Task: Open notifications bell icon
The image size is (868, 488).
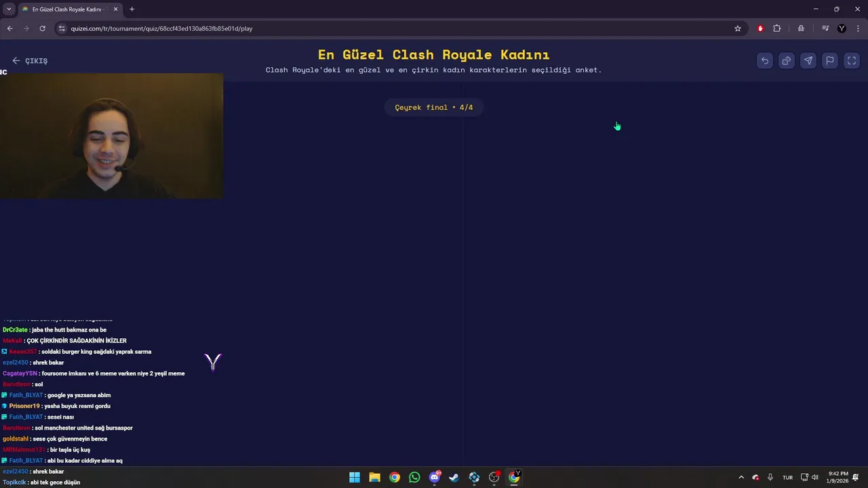Action: coord(856,477)
